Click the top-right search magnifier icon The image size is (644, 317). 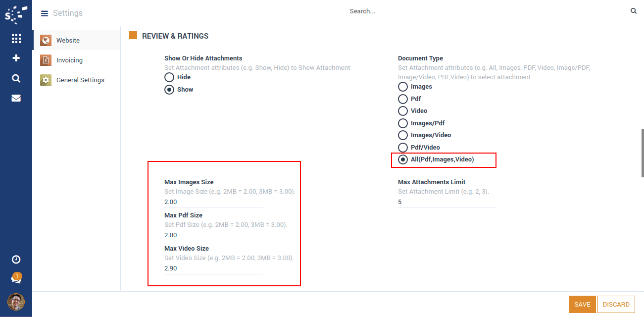633,11
